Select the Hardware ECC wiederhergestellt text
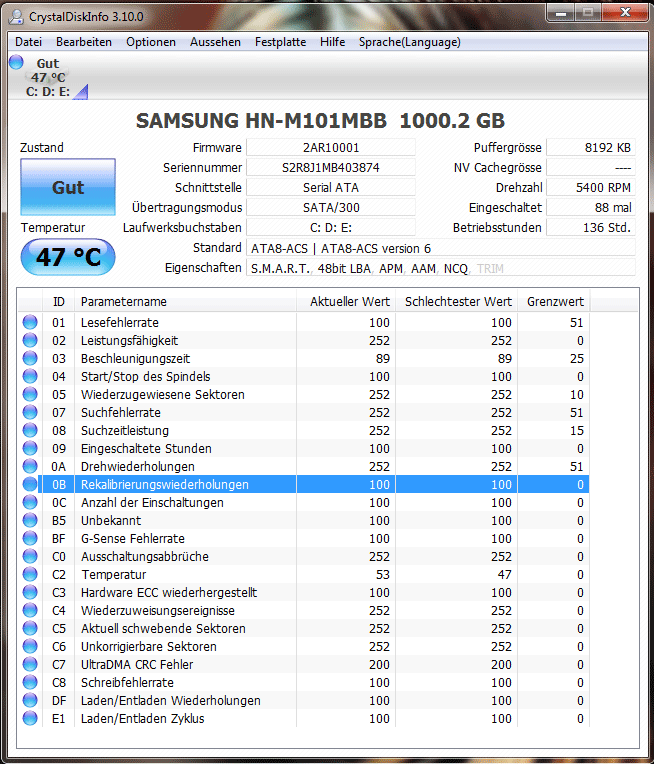 (x=169, y=592)
